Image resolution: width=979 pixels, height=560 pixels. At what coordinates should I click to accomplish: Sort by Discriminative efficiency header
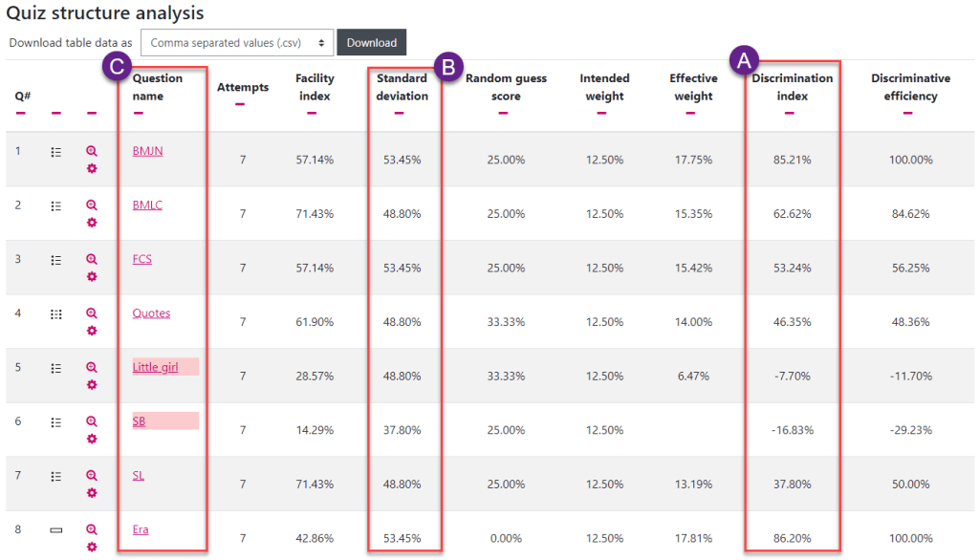coord(911,87)
